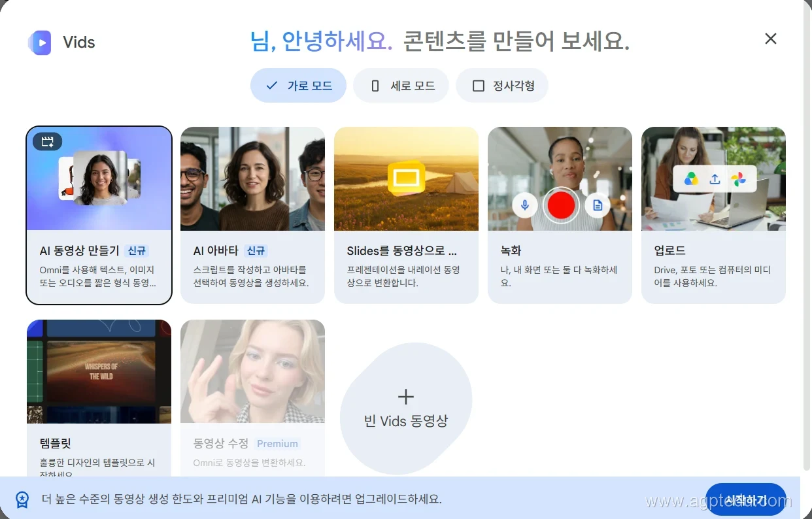Click the 템플릿 title text
The image size is (812, 519).
(55, 443)
